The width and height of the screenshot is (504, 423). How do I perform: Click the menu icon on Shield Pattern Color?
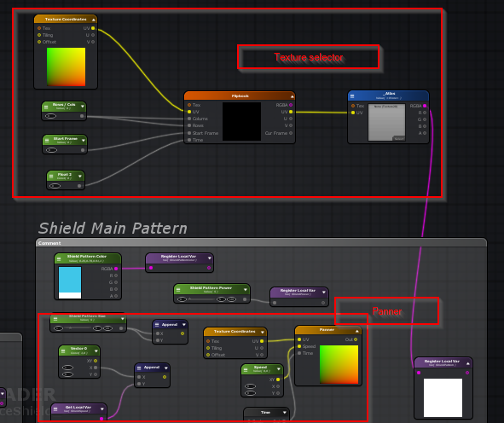59,258
